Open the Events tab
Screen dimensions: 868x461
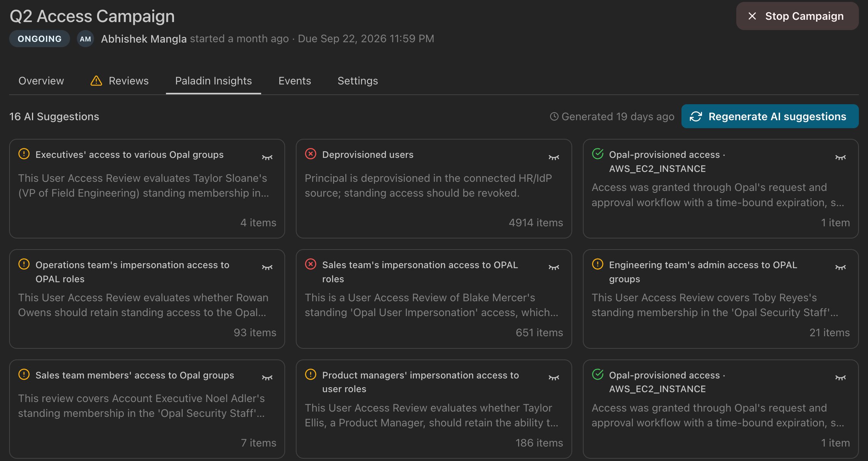[x=295, y=81]
